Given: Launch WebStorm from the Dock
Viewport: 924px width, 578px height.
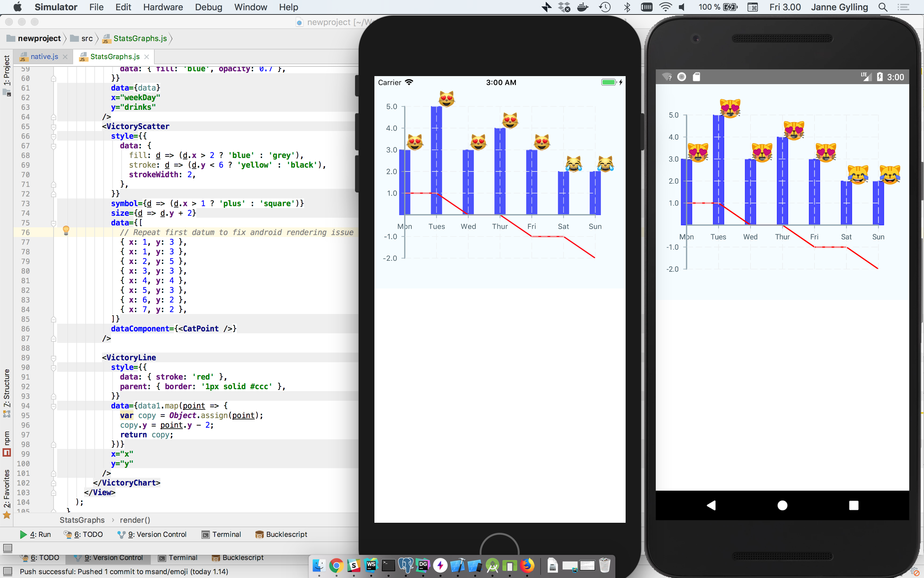Looking at the screenshot, I should click(x=371, y=565).
